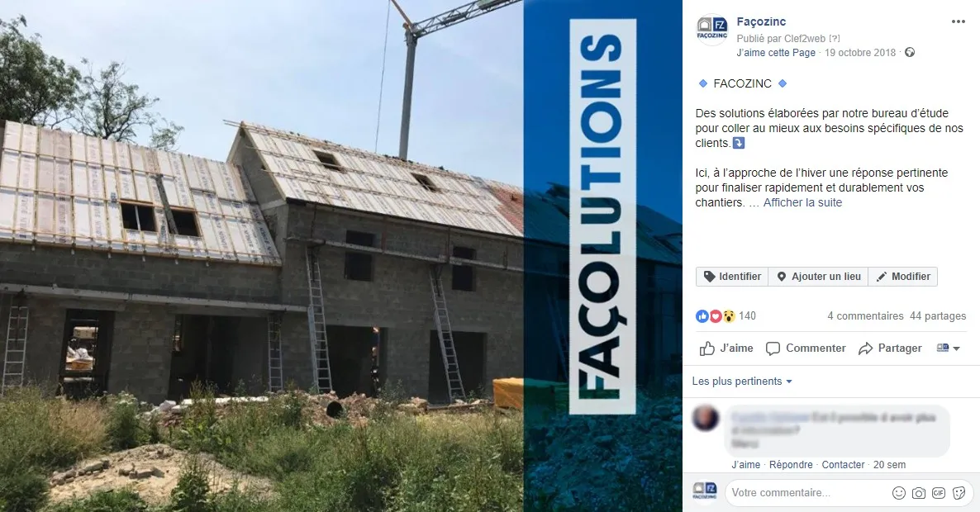Screen dimensions: 980x512
Task: Expand post text with Afficher la suite
Action: pyautogui.click(x=802, y=202)
